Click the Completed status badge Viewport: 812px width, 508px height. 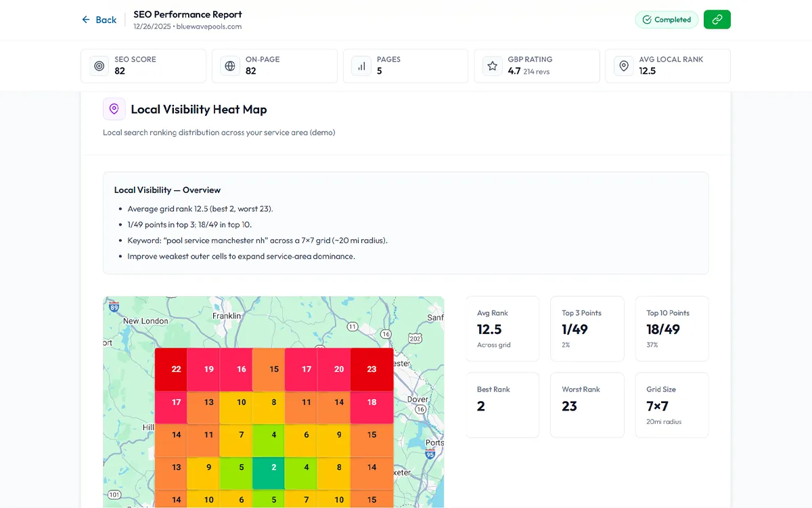(x=667, y=20)
